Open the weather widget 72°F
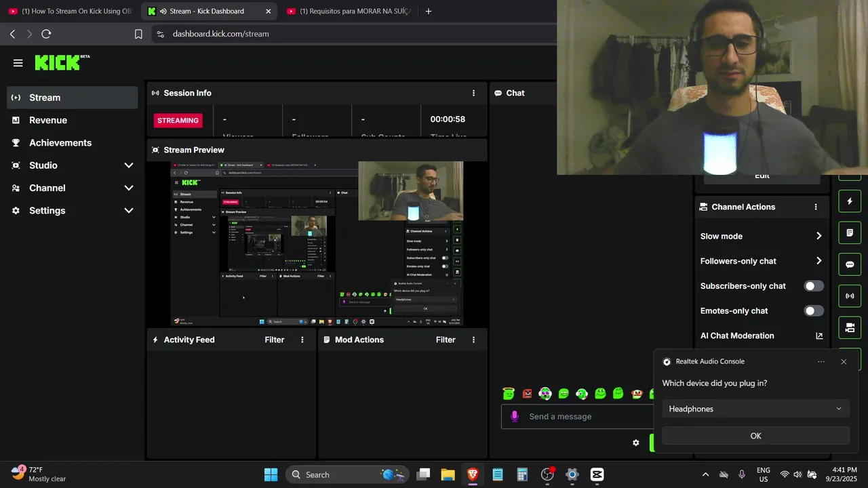 click(39, 474)
